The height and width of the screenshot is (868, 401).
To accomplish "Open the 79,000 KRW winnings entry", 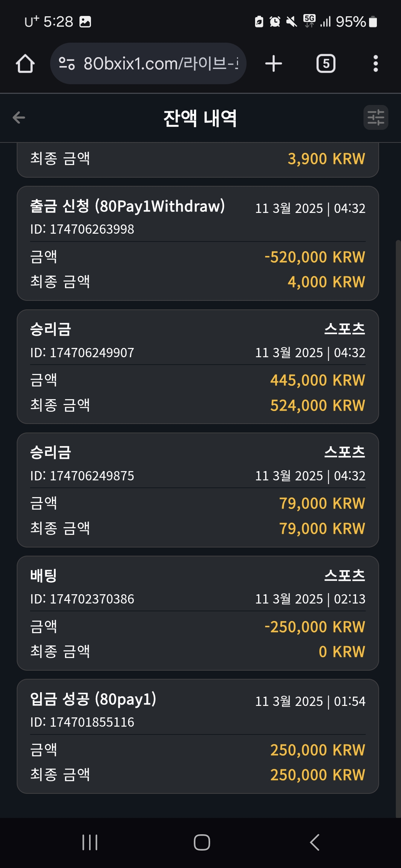I will click(198, 490).
